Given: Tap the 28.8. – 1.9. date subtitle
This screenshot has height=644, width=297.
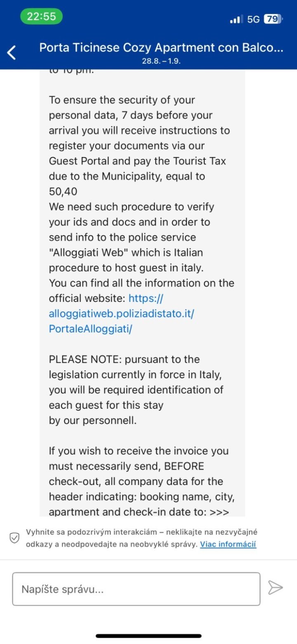Looking at the screenshot, I should tap(161, 61).
